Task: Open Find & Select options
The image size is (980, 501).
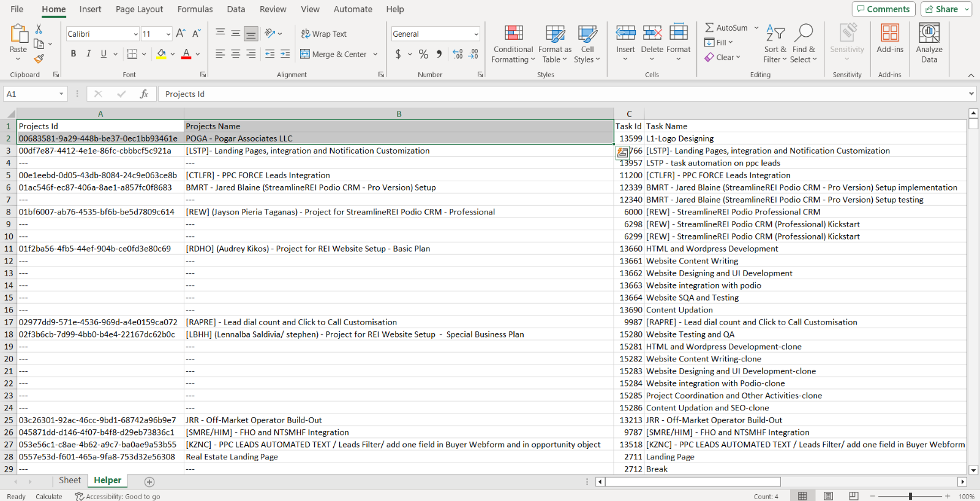Action: [804, 43]
